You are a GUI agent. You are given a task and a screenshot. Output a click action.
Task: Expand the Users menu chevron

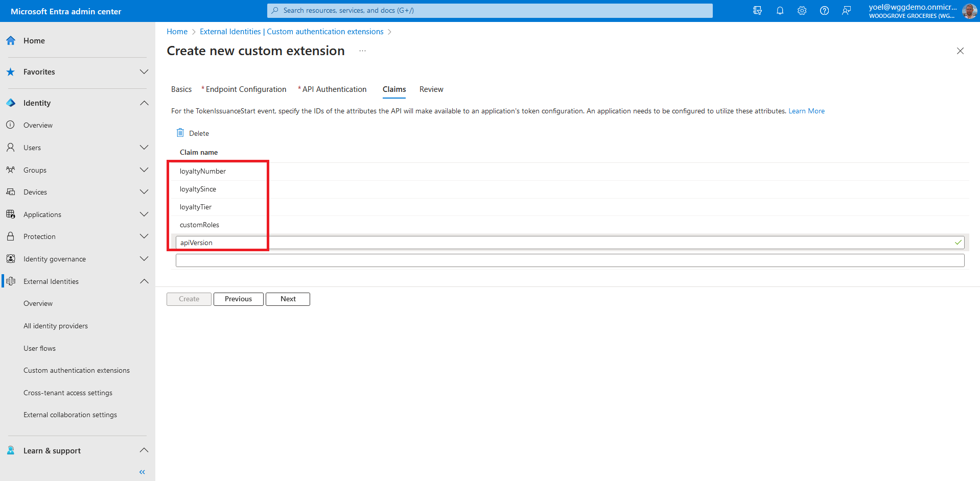[144, 148]
